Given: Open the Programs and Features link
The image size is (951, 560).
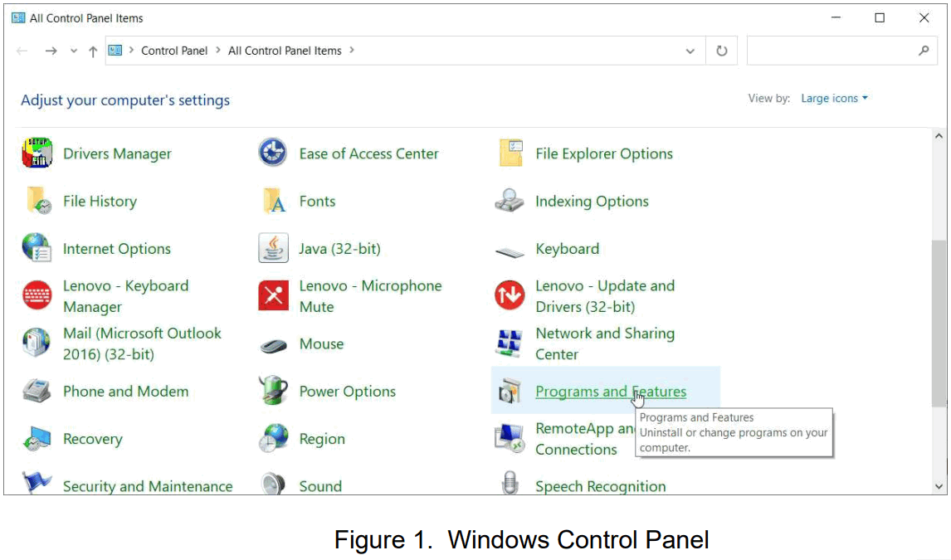Looking at the screenshot, I should [612, 391].
